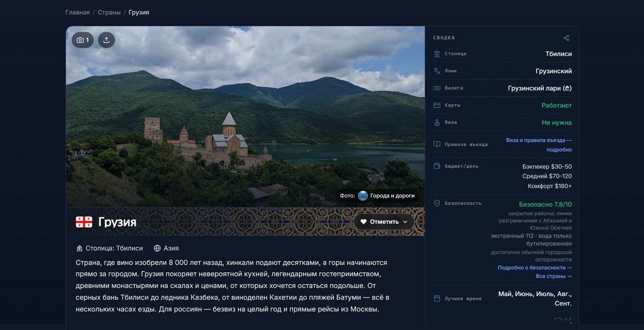Image resolution: width=644 pixels, height=330 pixels.
Task: Click the photo author avatar icon
Action: (x=363, y=196)
